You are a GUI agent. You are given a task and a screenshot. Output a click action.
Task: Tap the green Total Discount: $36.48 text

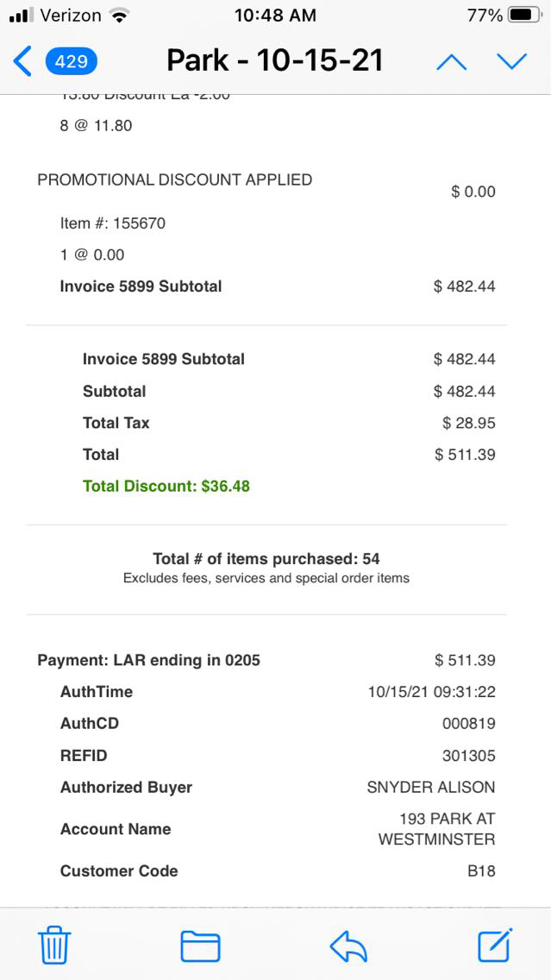point(166,487)
